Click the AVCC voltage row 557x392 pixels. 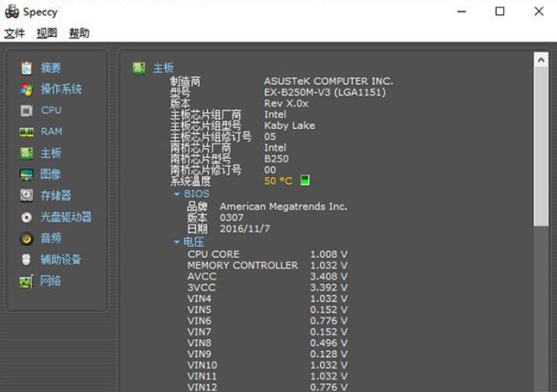pyautogui.click(x=268, y=277)
